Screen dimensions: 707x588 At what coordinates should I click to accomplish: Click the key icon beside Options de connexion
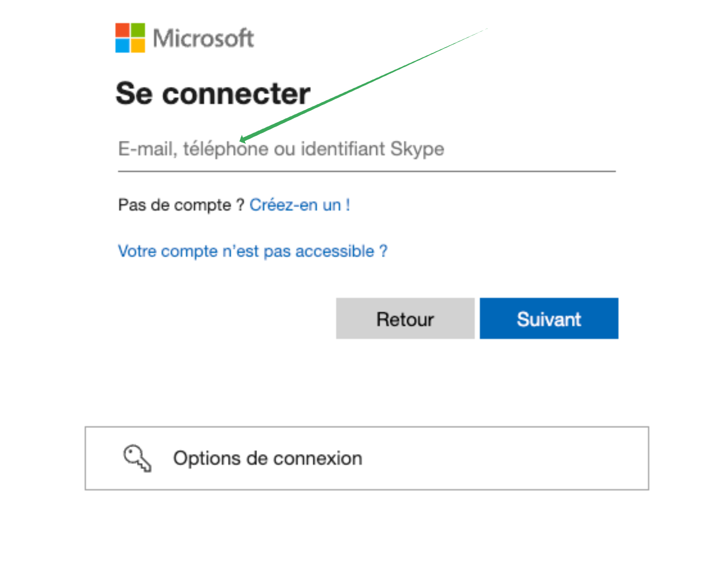tap(137, 458)
